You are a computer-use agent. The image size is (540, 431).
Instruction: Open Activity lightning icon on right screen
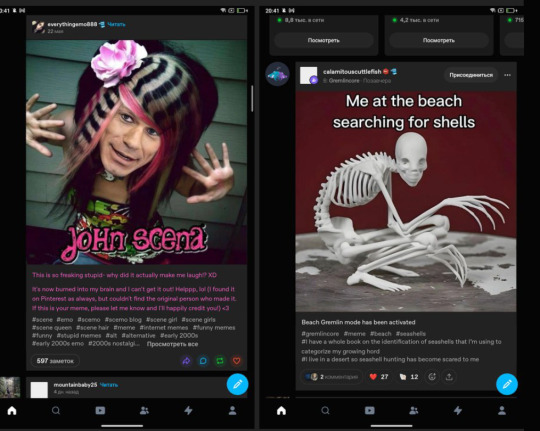[458, 410]
